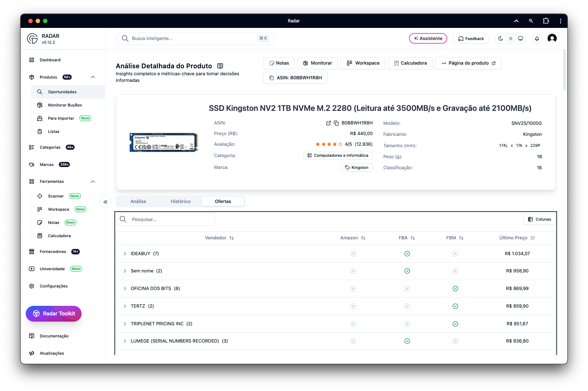Launch the Radar Toolkit button

point(54,314)
